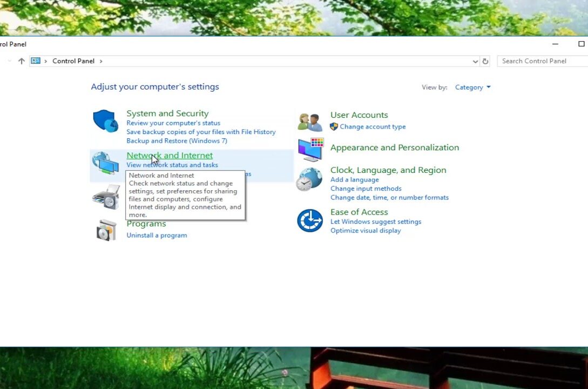The height and width of the screenshot is (389, 588).
Task: Open the Clock, Language, and Region globe icon
Action: click(x=309, y=179)
